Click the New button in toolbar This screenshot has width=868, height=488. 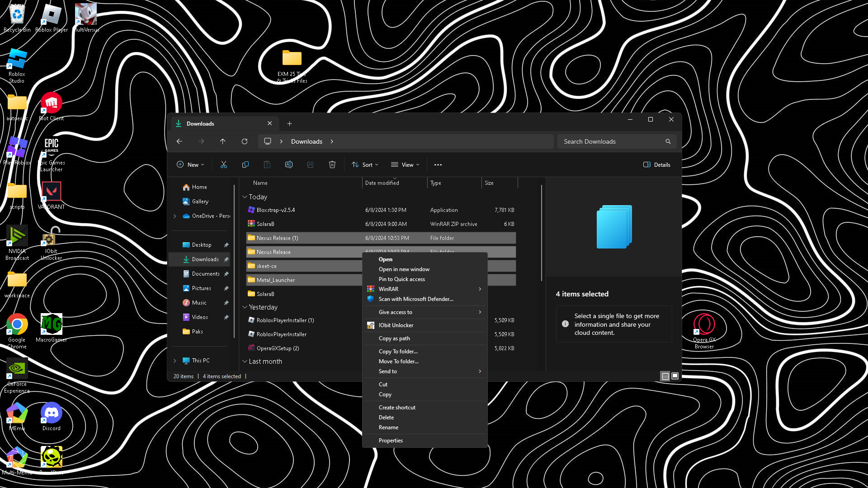click(x=190, y=165)
